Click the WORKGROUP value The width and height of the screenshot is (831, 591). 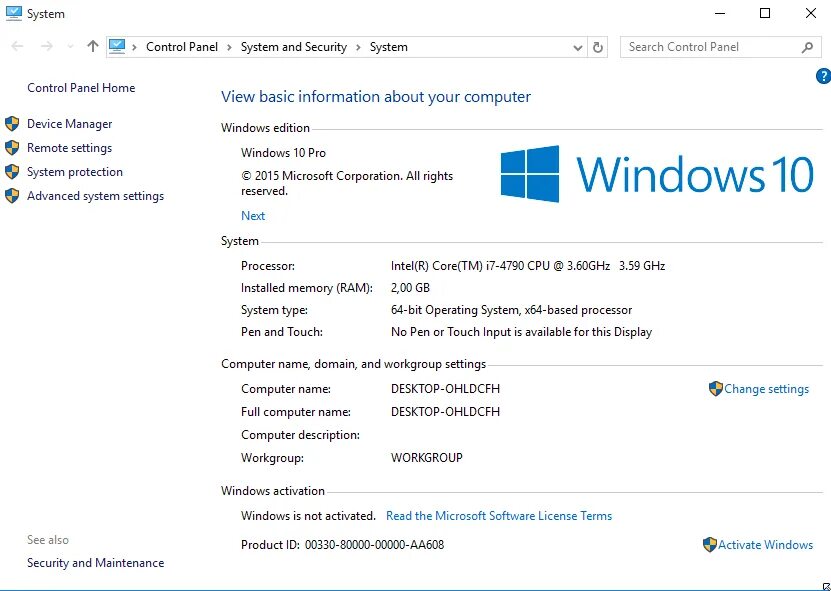coord(427,457)
